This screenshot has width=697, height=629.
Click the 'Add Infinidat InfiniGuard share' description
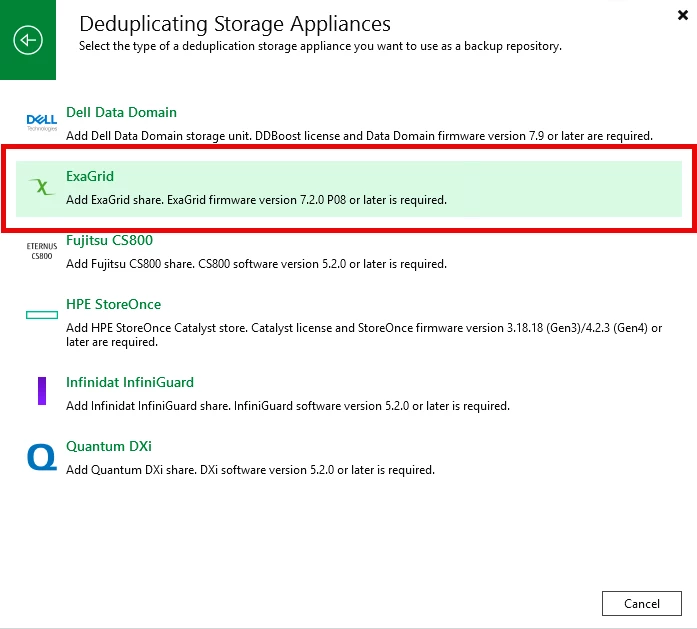click(288, 406)
